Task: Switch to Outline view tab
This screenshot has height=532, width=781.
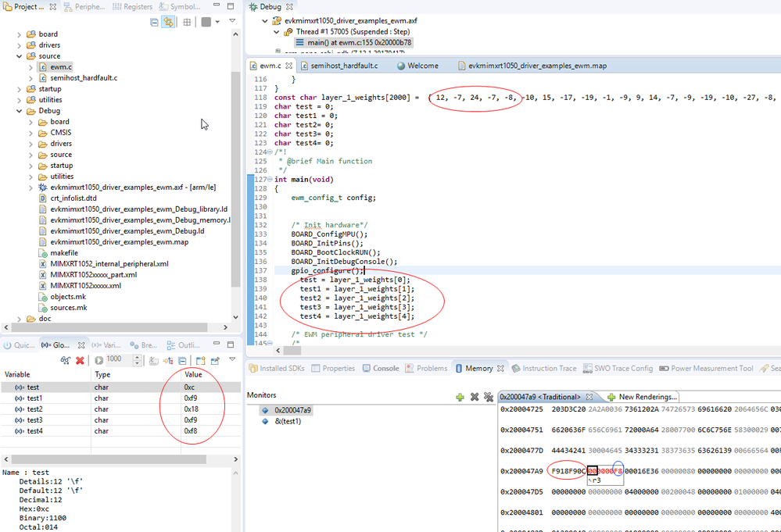Action: tap(183, 345)
